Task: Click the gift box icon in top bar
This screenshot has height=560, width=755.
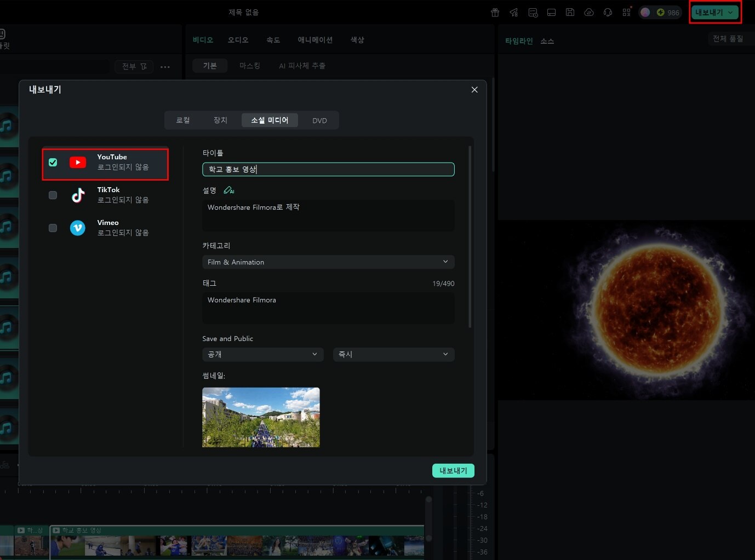Action: (x=495, y=13)
